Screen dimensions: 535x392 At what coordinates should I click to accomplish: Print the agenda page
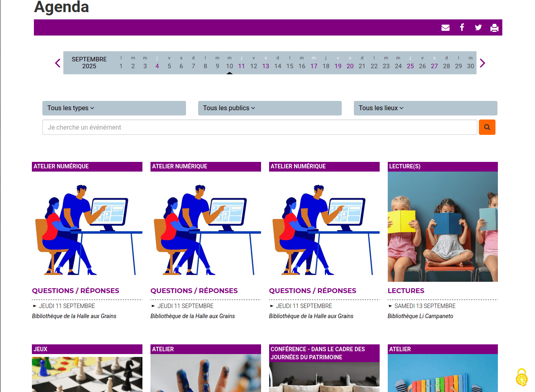(494, 27)
